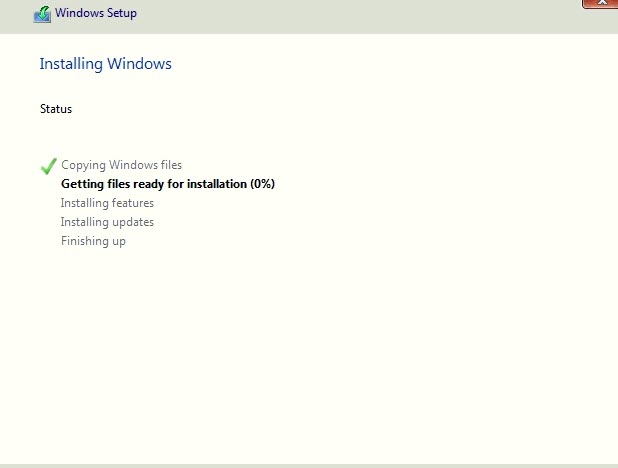Select the 'Installing features' step

[x=107, y=203]
